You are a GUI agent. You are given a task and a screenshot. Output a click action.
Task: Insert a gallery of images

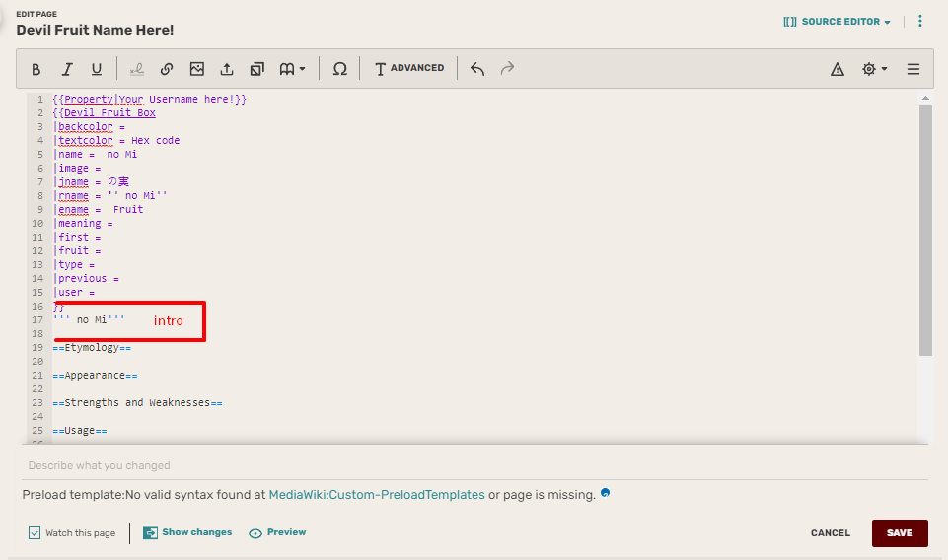pos(256,69)
